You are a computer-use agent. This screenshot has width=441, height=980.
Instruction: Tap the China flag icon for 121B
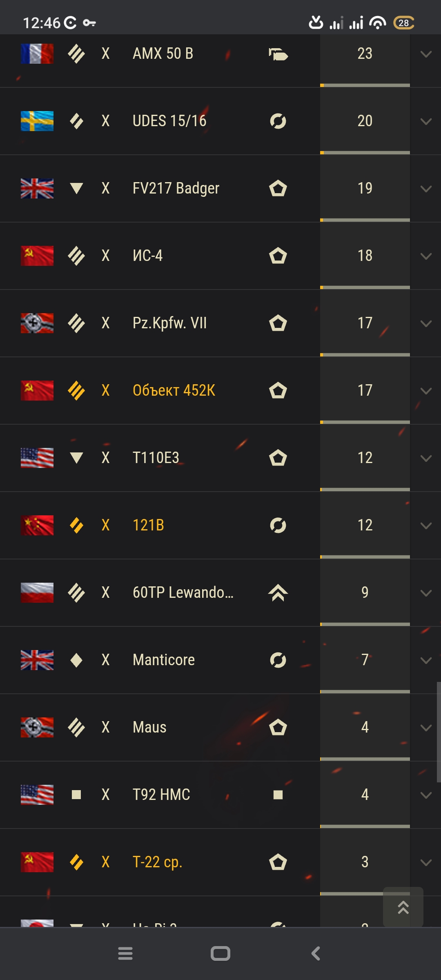(37, 525)
